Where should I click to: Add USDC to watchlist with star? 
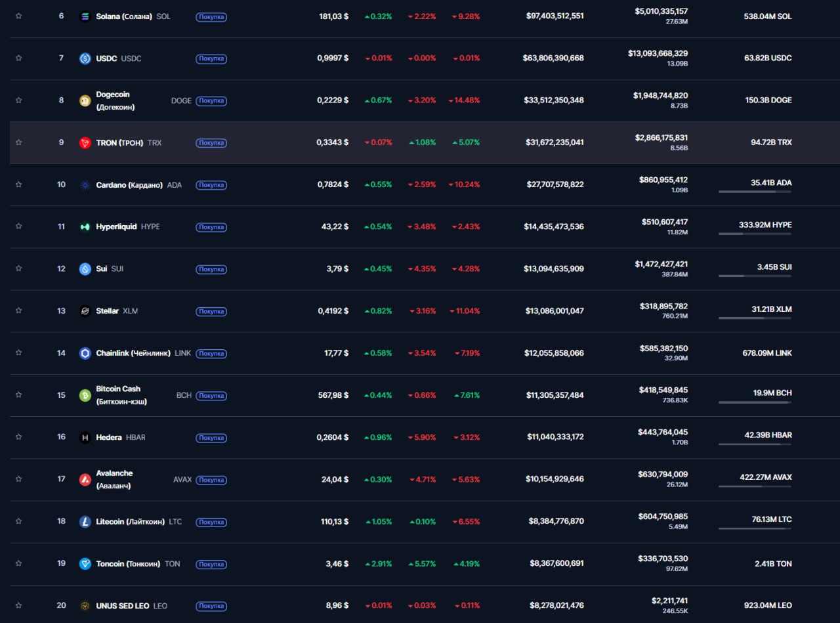(x=18, y=58)
